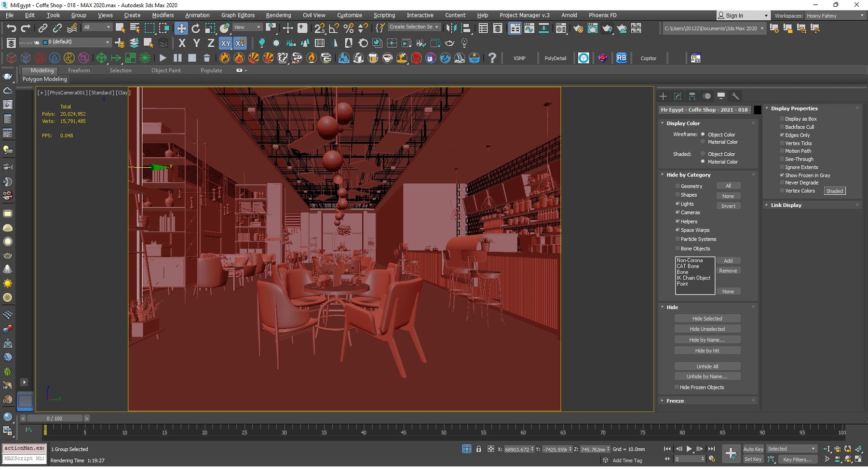868x470 pixels.
Task: Open the Material Editor from the toolbar
Action: [561, 28]
